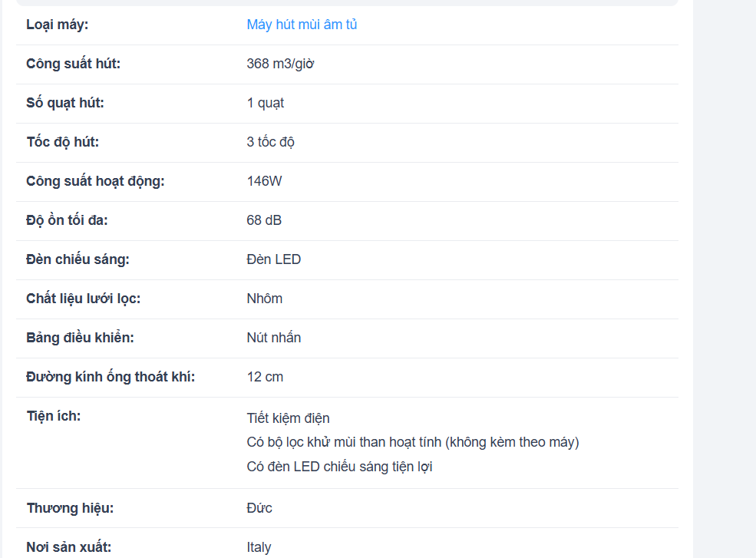Click the 'Chất liệu lưới lọc:' label
The height and width of the screenshot is (558, 756).
tap(84, 299)
